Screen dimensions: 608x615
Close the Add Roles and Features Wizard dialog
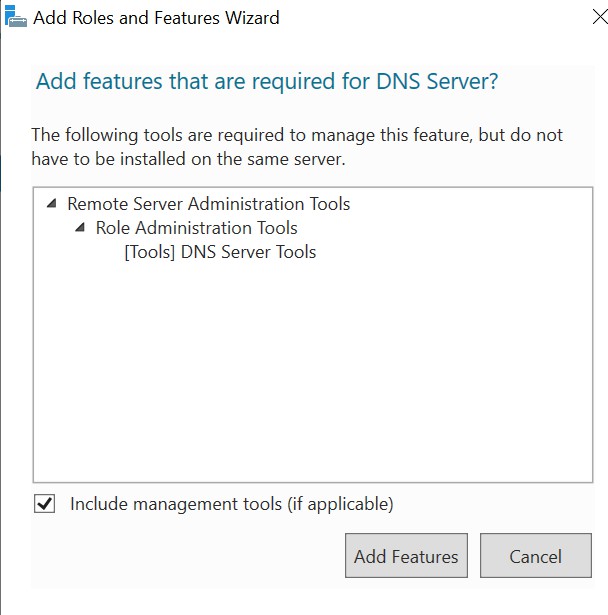pos(600,17)
